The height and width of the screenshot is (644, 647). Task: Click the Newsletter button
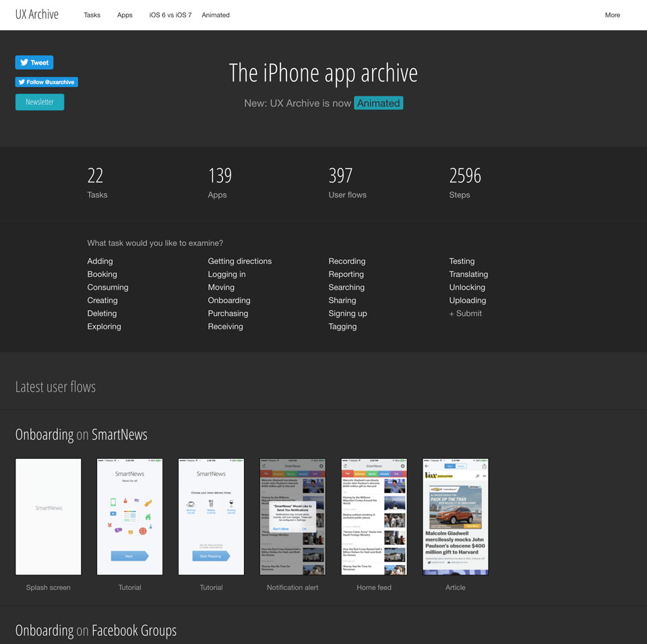[40, 102]
